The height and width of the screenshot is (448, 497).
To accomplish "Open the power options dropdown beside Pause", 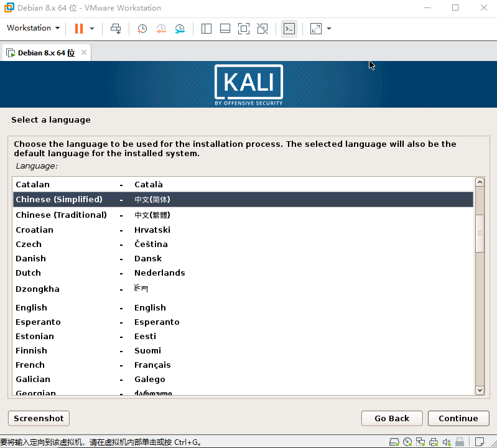I will point(92,29).
